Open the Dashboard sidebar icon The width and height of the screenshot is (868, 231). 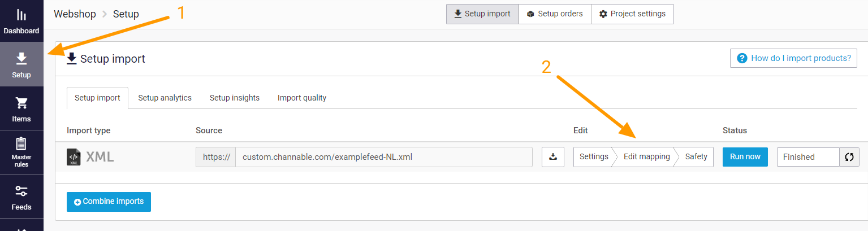21,15
